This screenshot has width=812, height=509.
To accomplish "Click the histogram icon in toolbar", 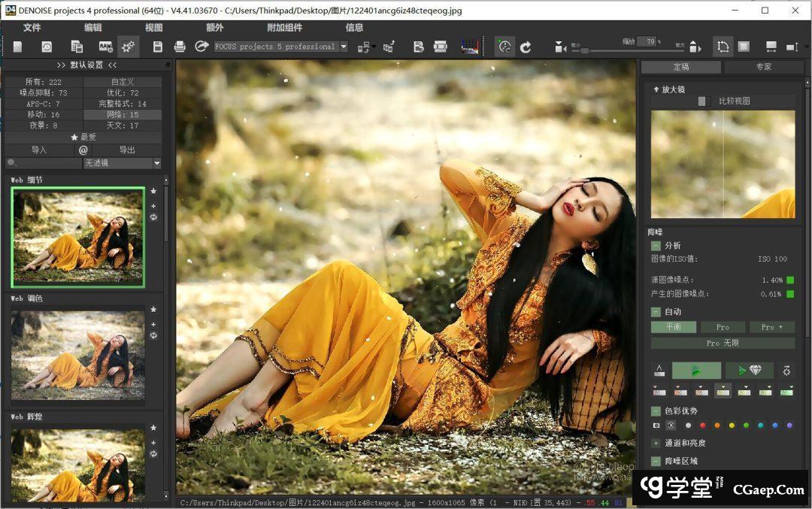I will (x=469, y=47).
